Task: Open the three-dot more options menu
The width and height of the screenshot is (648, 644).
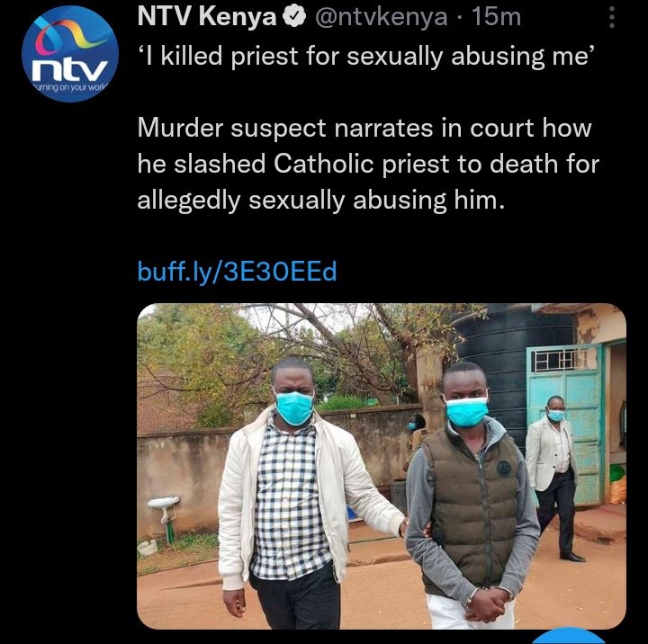Action: [612, 19]
